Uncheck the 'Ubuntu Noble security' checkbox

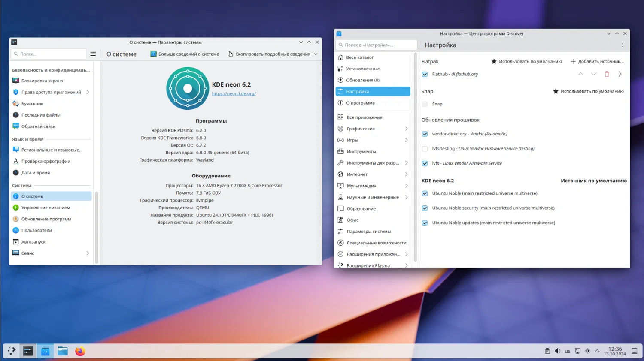[425, 208]
